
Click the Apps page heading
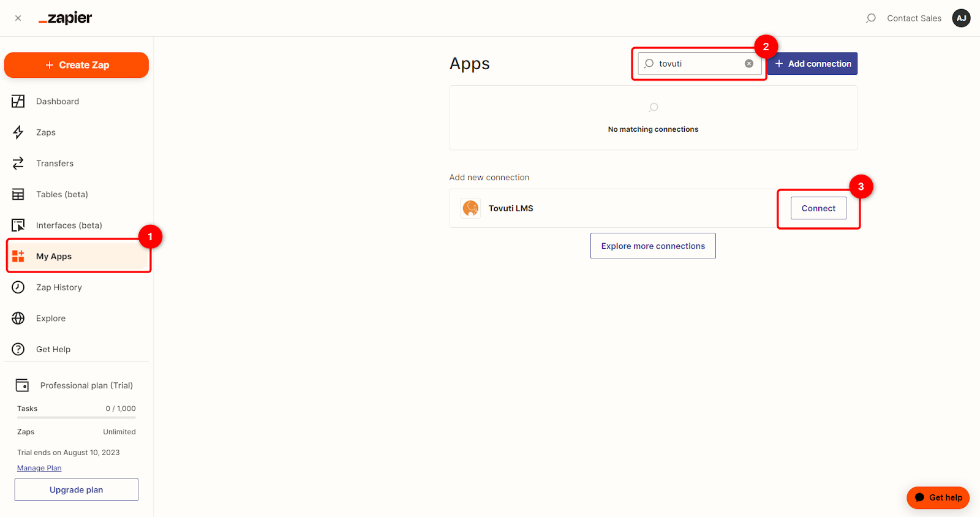(470, 64)
